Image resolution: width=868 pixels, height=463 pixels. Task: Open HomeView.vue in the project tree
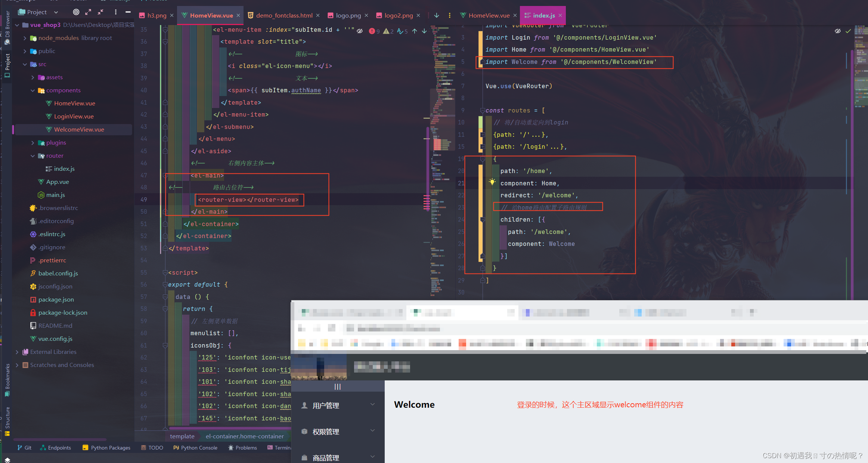(x=74, y=104)
